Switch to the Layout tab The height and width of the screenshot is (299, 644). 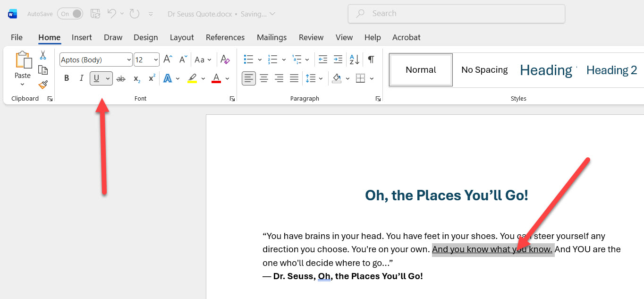(182, 37)
